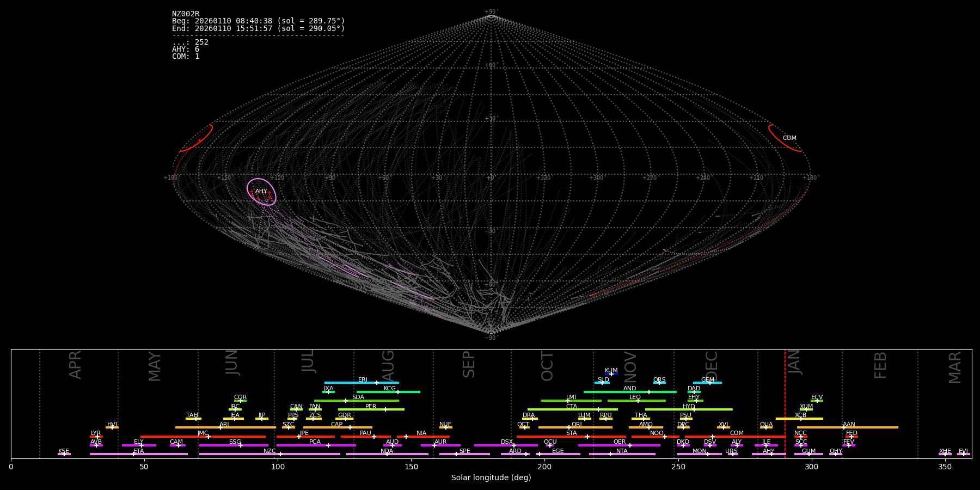The image size is (980, 490).
Task: Click the EVI shower label in the timeline
Action: pos(964,451)
